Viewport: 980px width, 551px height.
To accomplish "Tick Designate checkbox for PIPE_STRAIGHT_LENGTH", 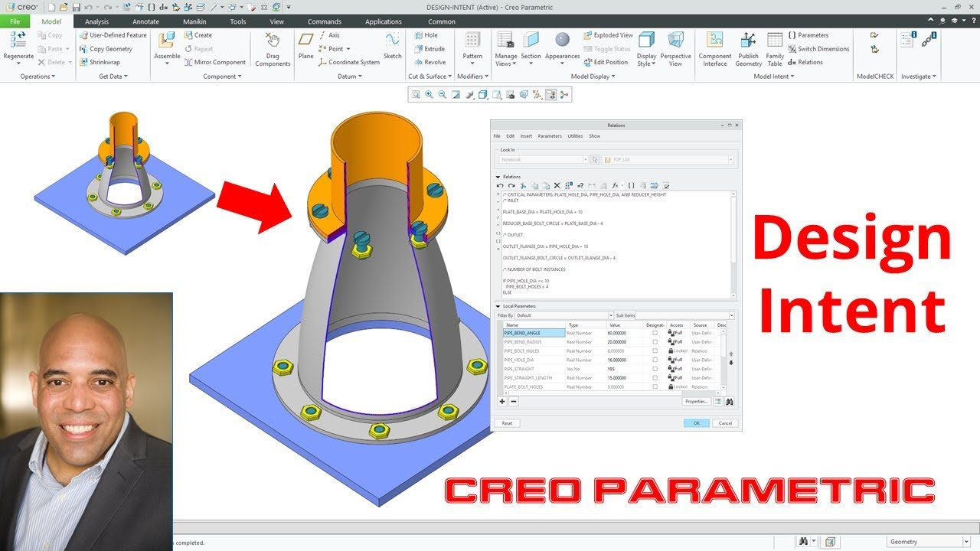I will 655,378.
